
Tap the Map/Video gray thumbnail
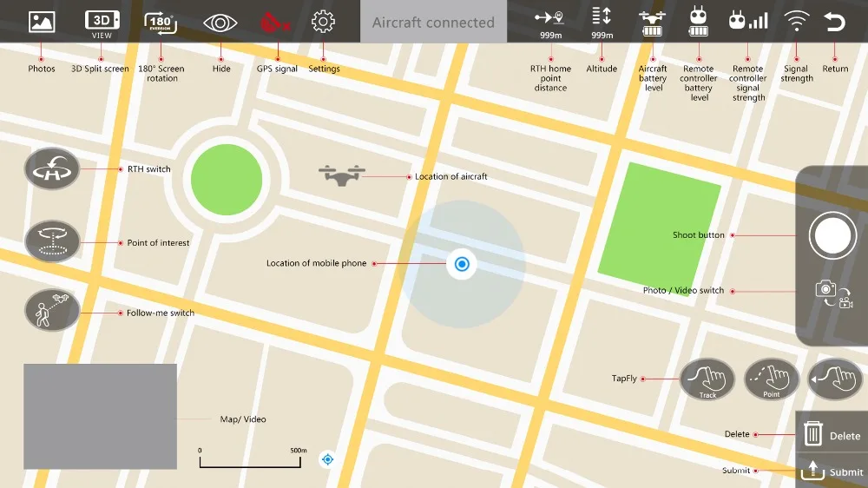point(100,417)
